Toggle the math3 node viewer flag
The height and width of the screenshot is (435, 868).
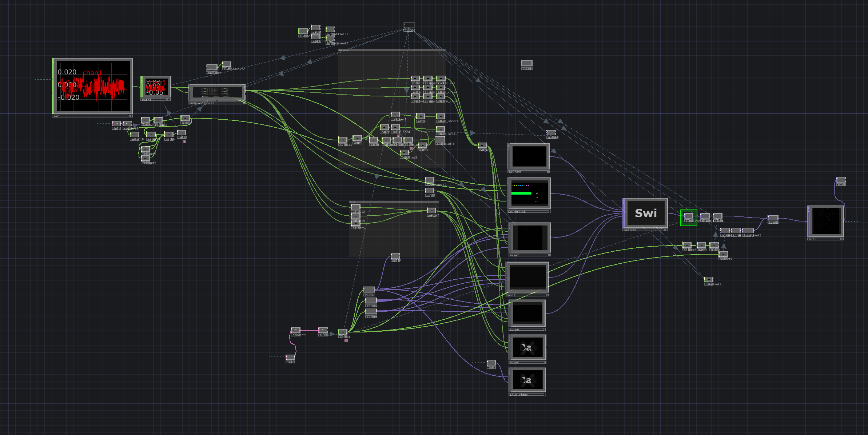[x=169, y=100]
